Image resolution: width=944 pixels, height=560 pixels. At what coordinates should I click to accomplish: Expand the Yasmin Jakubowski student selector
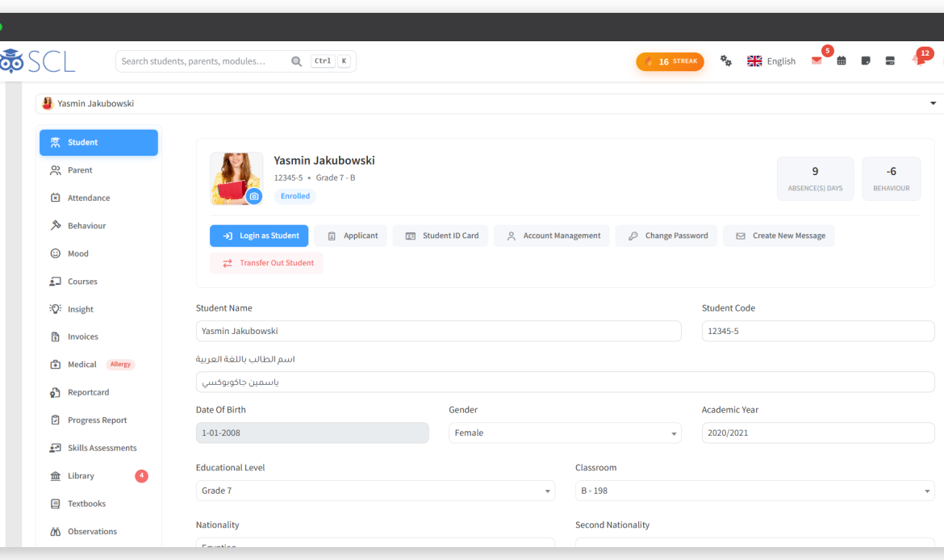coord(488,103)
